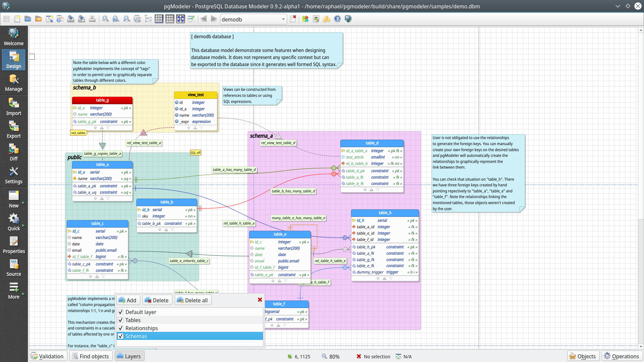The width and height of the screenshot is (644, 362).
Task: Switch to the Design view
Action: click(14, 60)
